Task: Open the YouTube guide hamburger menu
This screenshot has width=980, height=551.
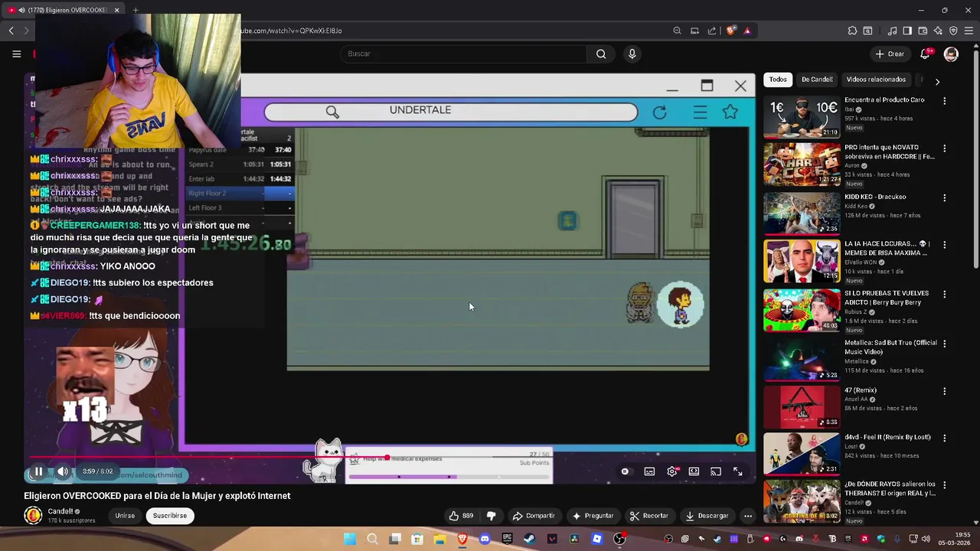Action: coord(16,54)
